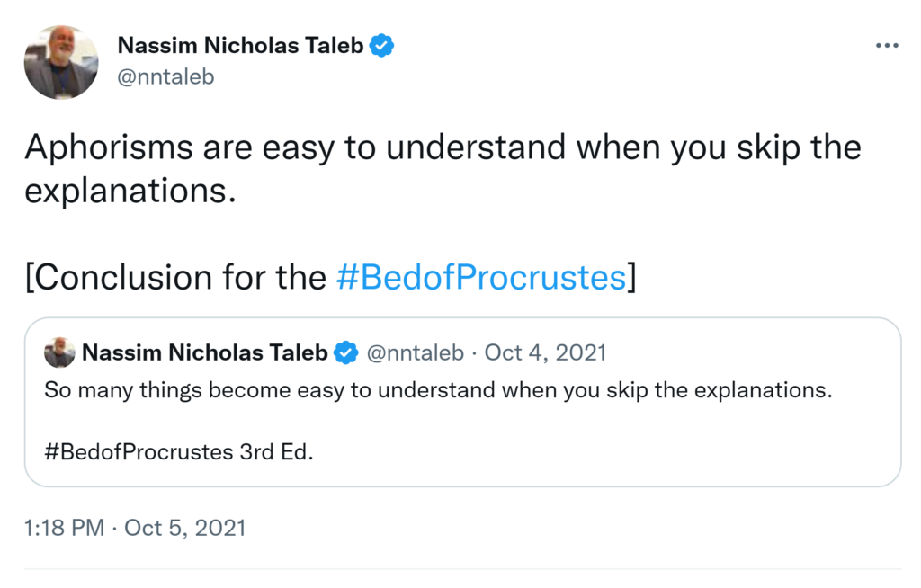Click the @nntaleb handle in the quoted tweet

(x=415, y=353)
